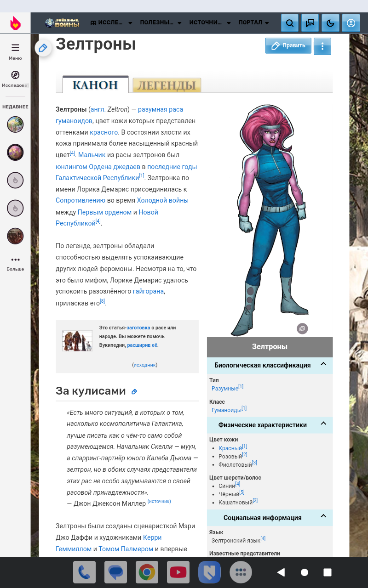Open the blue N app in dock
Image resolution: width=368 pixels, height=588 pixels.
[209, 572]
